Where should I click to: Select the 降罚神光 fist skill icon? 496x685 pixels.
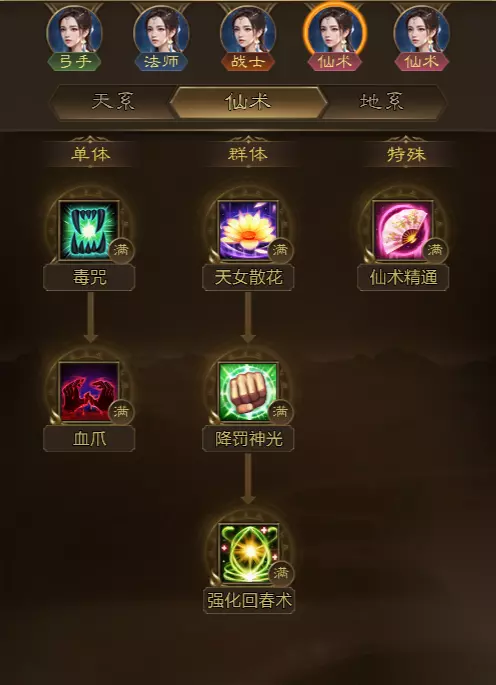pos(248,392)
